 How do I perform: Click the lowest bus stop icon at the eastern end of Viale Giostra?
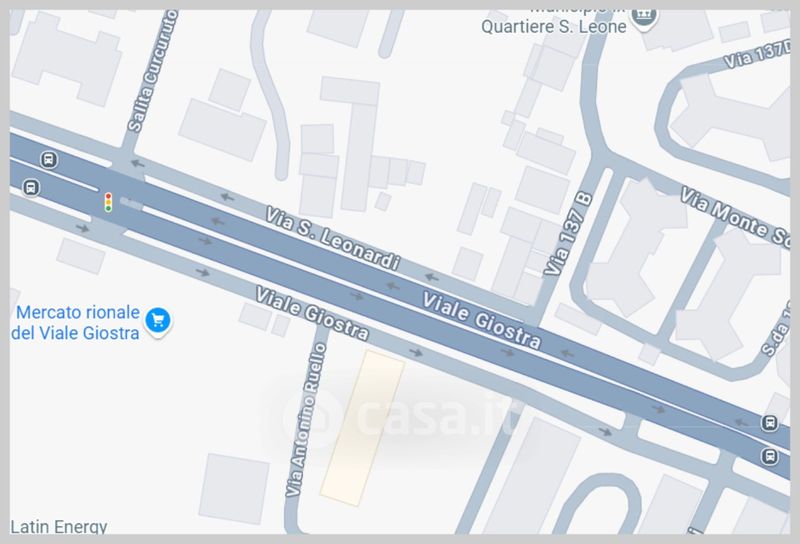click(x=770, y=456)
